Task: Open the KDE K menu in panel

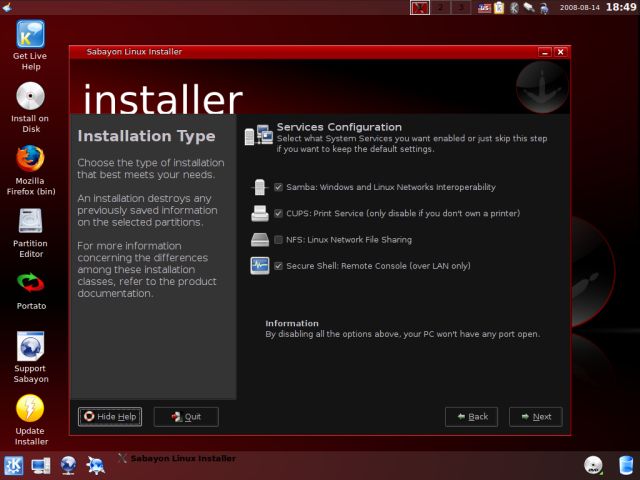Action: [14, 465]
